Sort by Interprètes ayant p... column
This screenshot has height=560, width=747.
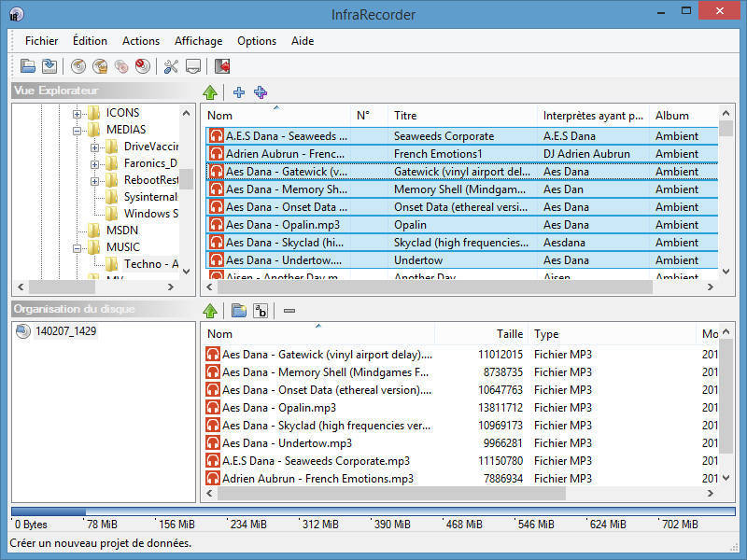[593, 115]
